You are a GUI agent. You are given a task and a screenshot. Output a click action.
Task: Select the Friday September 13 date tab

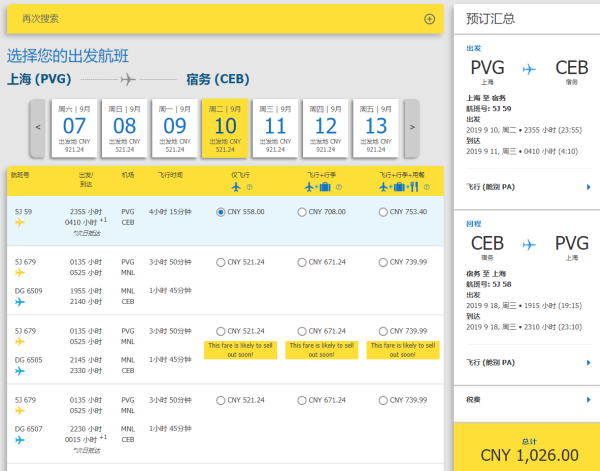[376, 129]
